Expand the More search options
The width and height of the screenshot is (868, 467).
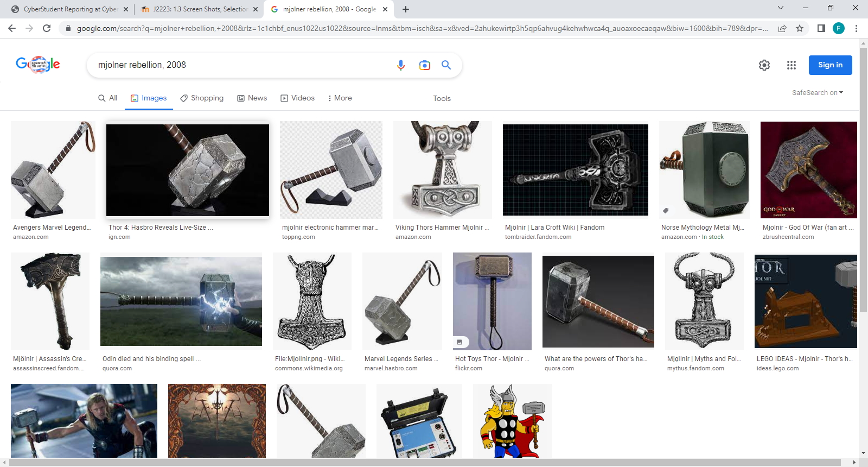(340, 98)
